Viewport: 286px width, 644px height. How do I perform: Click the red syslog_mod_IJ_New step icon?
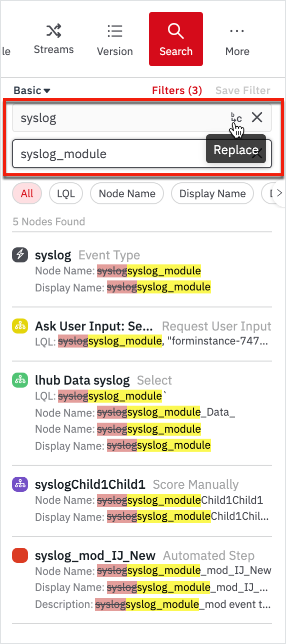coord(19,555)
